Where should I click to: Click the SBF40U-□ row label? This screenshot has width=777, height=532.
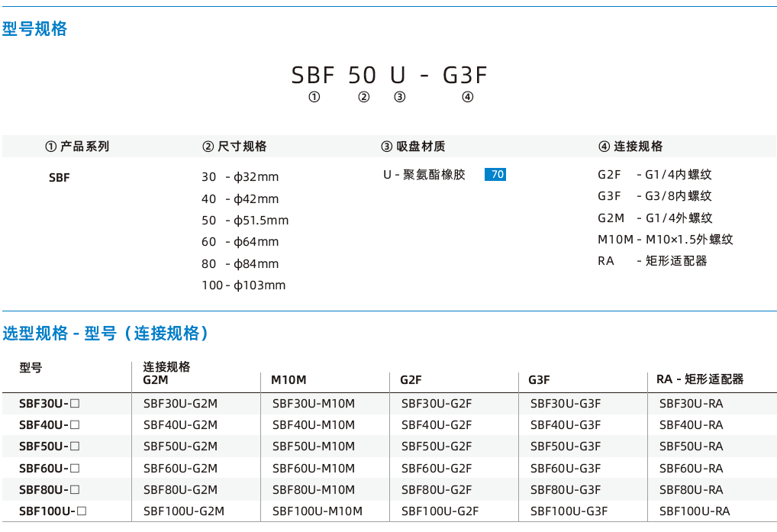coord(49,425)
